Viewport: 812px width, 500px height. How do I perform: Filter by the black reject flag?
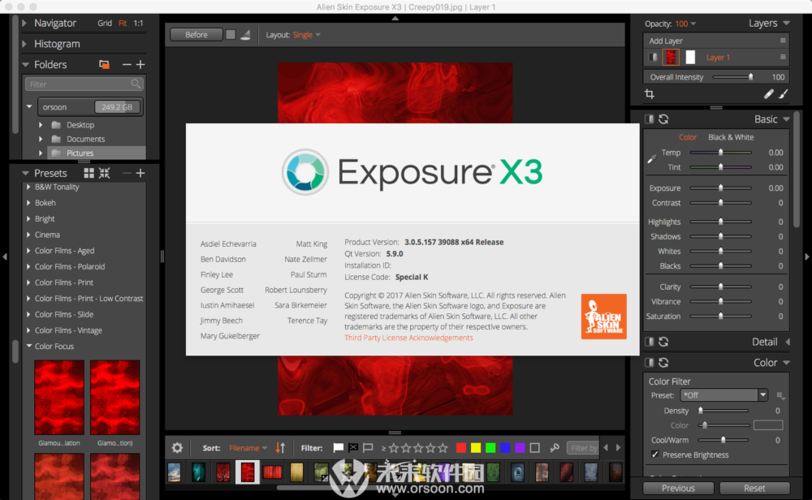click(x=353, y=448)
